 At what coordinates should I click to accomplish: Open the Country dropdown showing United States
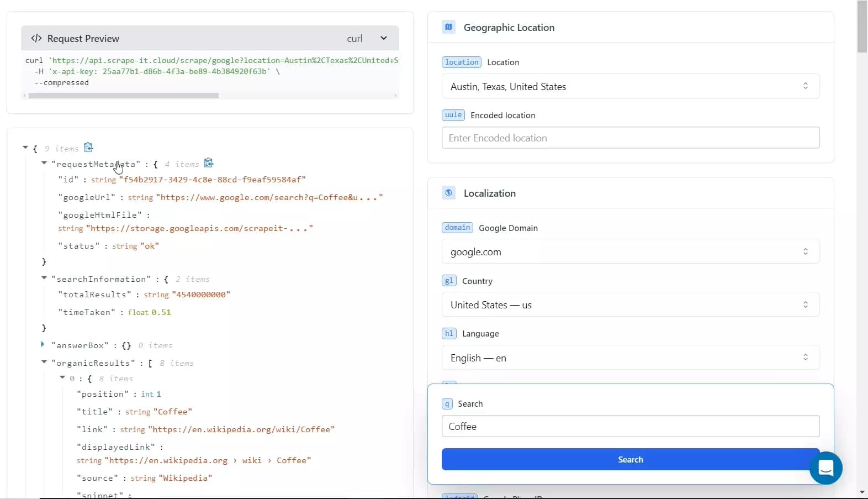click(631, 305)
